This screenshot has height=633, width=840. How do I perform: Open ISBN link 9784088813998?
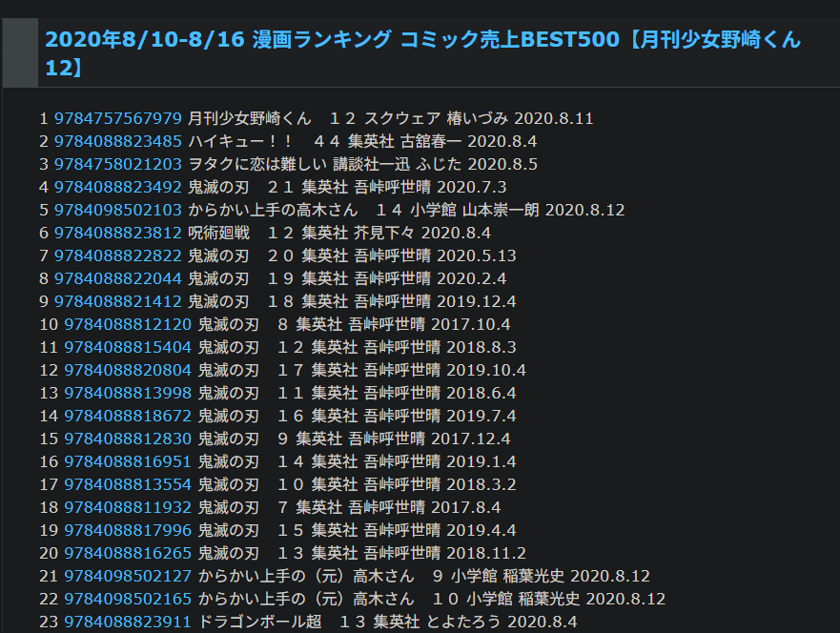128,393
